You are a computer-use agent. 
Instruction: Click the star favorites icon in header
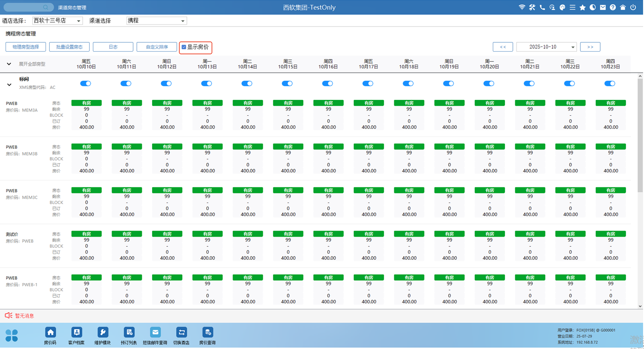tap(582, 7)
